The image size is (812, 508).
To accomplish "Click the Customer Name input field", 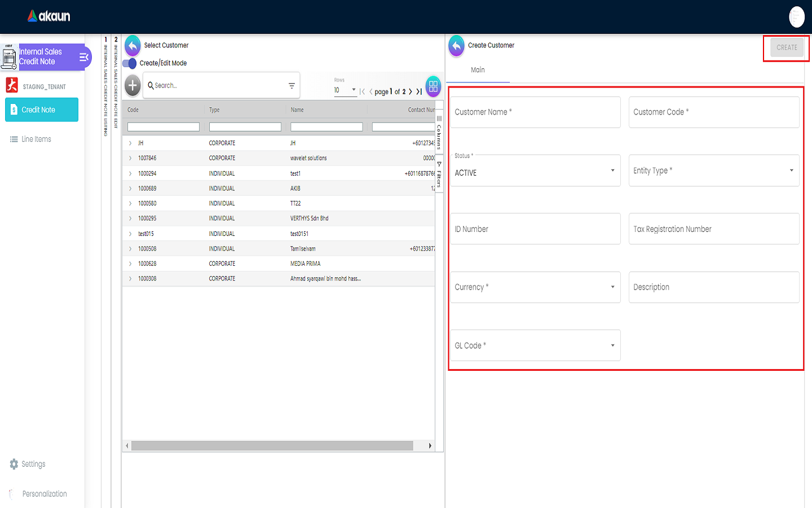I will click(535, 112).
